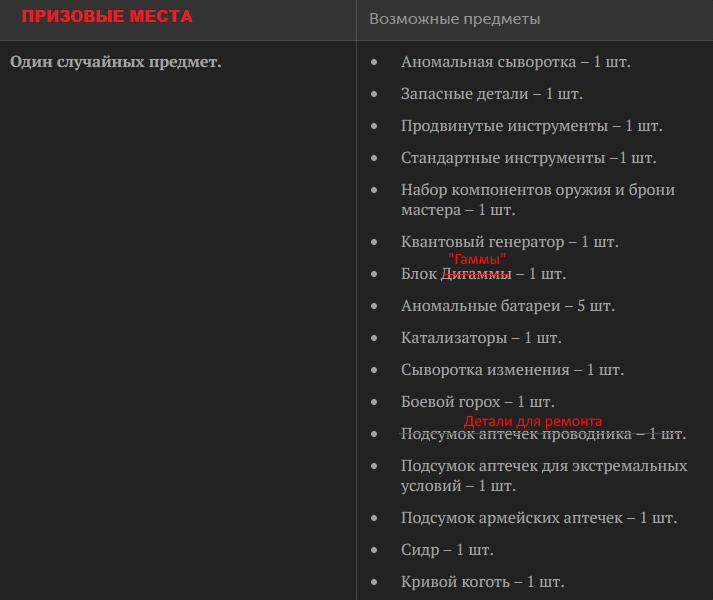Click the Кривой коготь list item
Screen dimensions: 713x600
[482, 582]
